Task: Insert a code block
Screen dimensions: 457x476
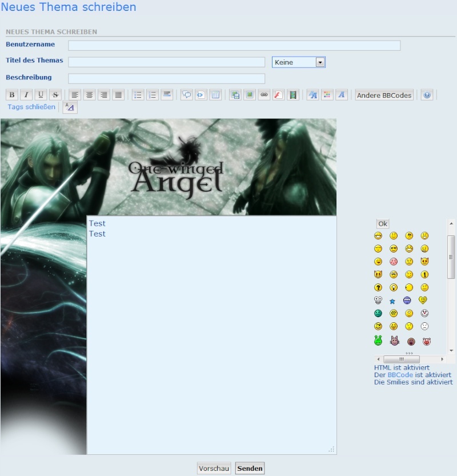Action: tap(201, 95)
